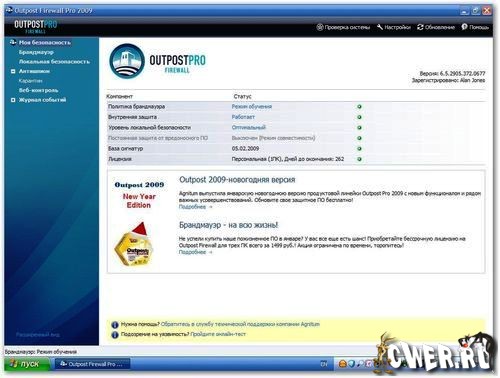The height and width of the screenshot is (378, 500).
Task: Collapse the Антишпион tree node
Action: click(x=13, y=71)
